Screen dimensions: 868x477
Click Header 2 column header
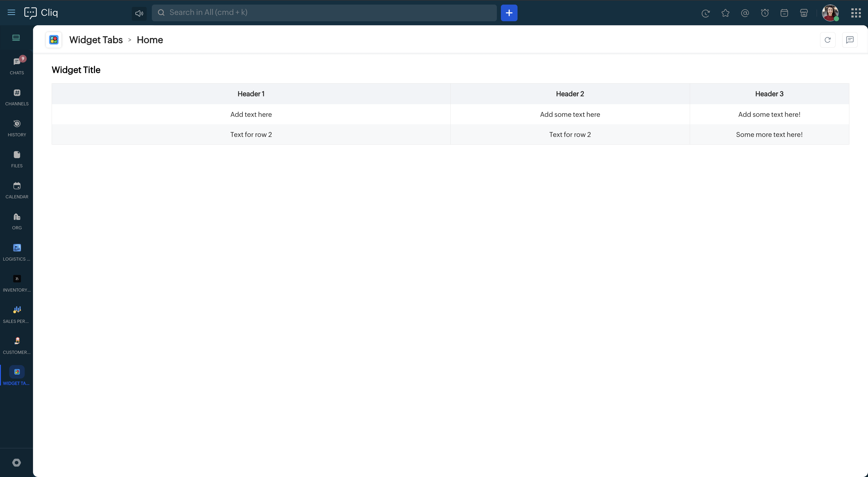[570, 94]
